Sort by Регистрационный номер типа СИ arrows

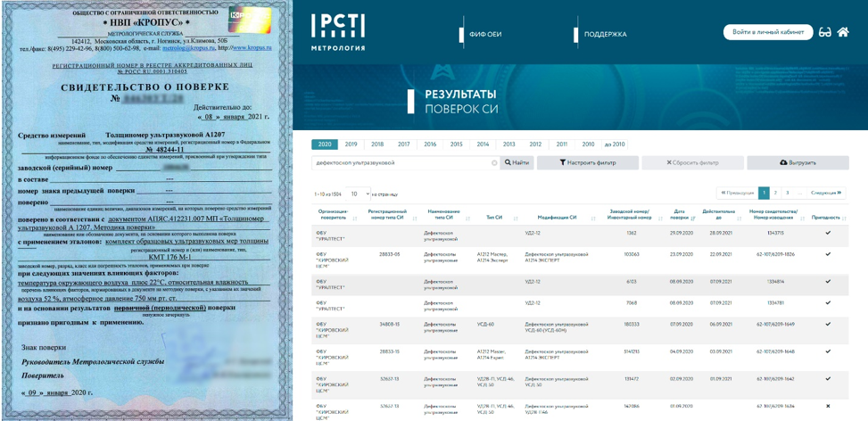pos(413,220)
